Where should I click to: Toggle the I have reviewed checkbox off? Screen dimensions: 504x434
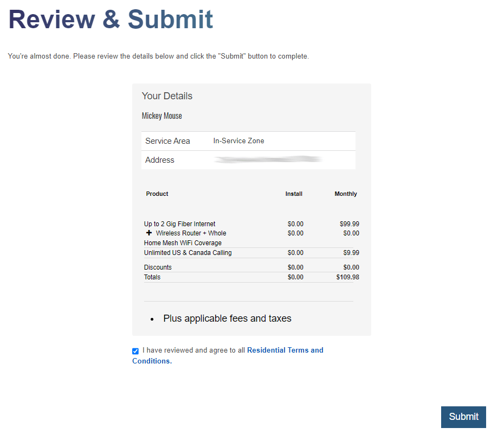[135, 351]
